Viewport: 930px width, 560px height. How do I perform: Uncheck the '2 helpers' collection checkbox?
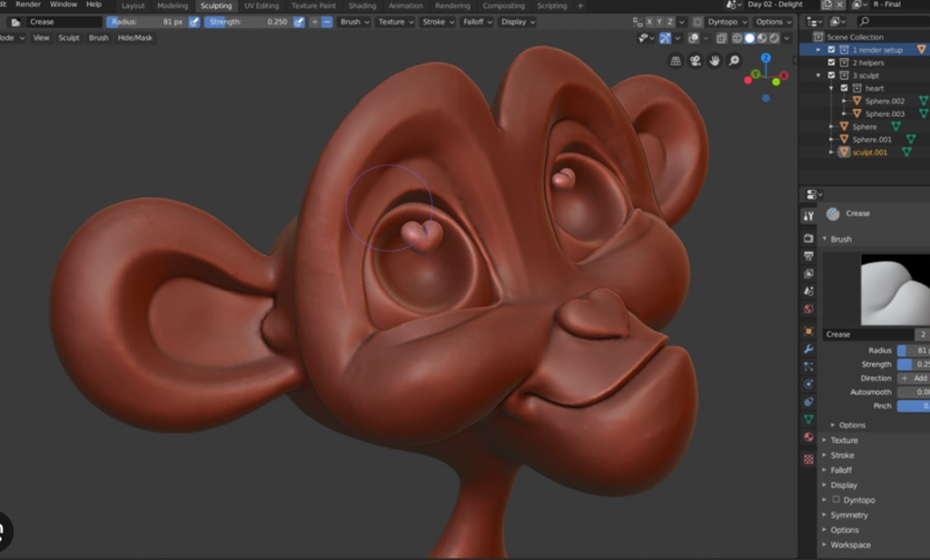pos(832,63)
